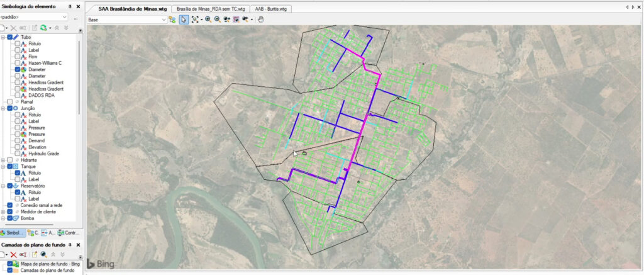Expand the Hidrante tree node

tap(3, 160)
